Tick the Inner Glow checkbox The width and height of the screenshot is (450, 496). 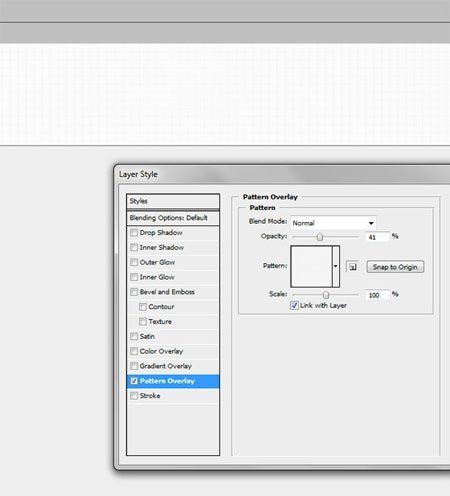click(134, 277)
